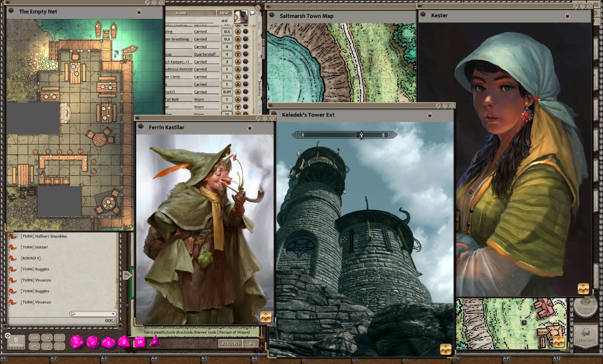Roll the pink d12 die
This screenshot has height=364, width=603.
coord(92,342)
